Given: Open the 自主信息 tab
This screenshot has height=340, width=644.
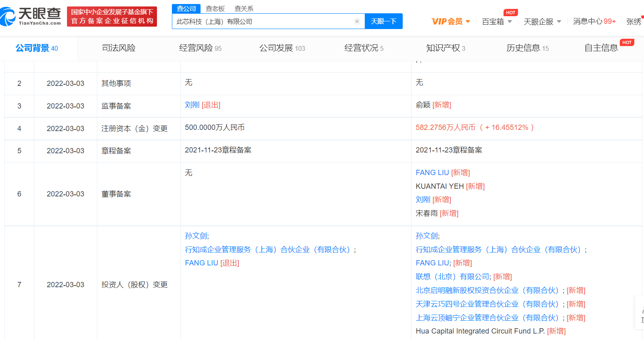Looking at the screenshot, I should tap(601, 48).
